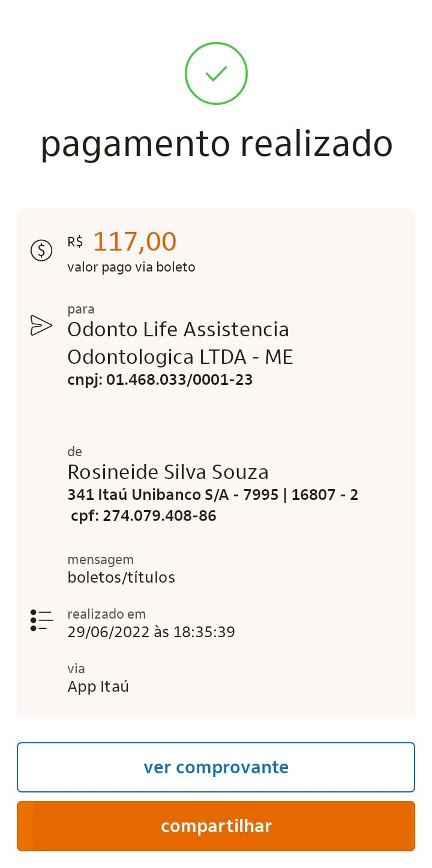
Task: Click the valor pago via boleto label
Action: click(131, 267)
